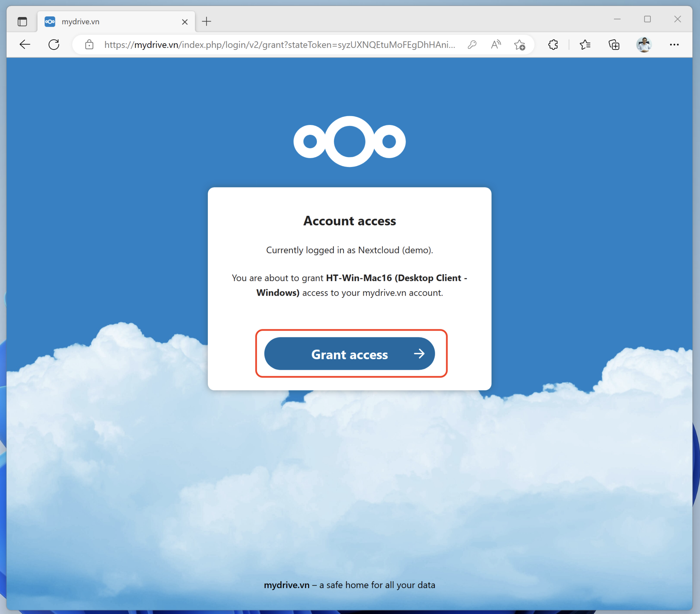Open the saved password key icon
This screenshot has width=700, height=614.
472,44
